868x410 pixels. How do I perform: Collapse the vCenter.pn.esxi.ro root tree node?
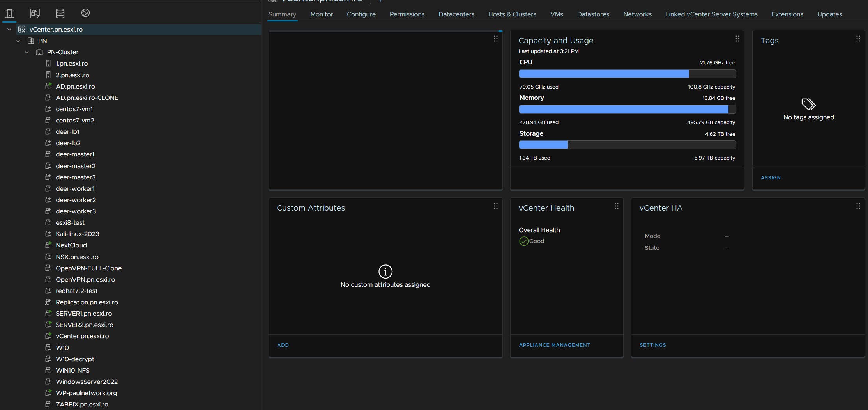point(9,29)
